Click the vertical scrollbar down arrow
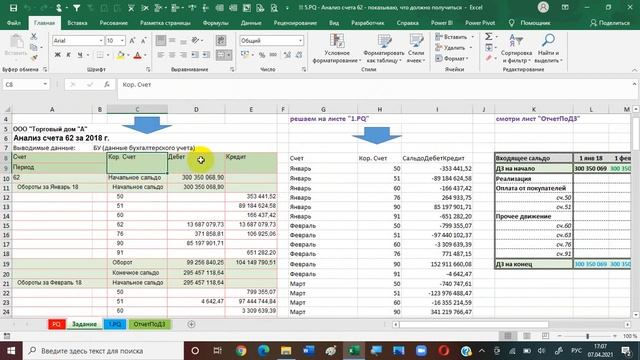Screen dimensions: 640x360 coord(636,315)
